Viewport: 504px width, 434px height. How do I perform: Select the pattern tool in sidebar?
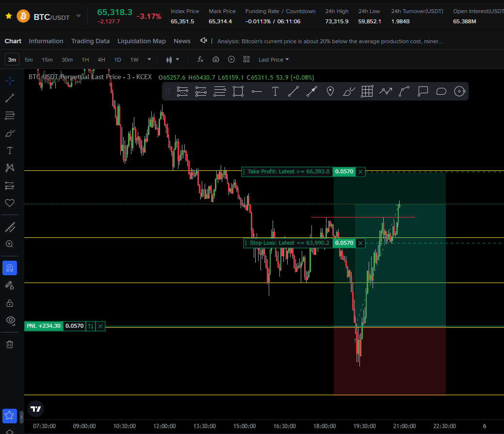(x=10, y=167)
